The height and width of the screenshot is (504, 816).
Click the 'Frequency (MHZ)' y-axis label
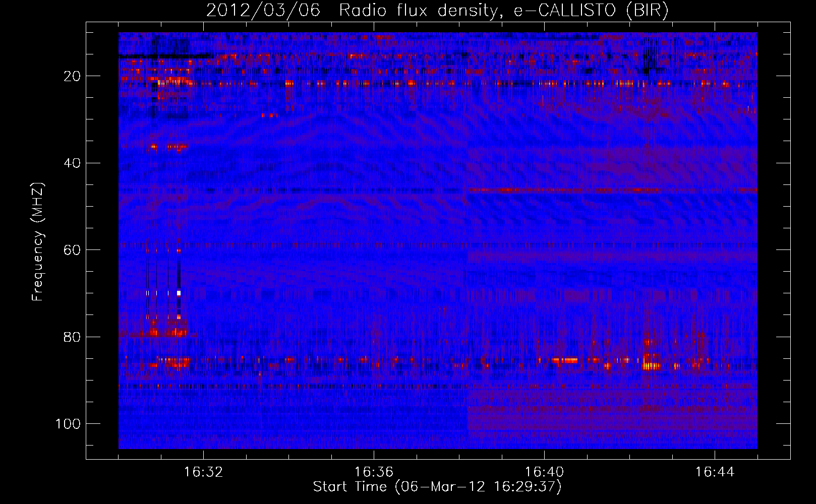click(x=38, y=242)
